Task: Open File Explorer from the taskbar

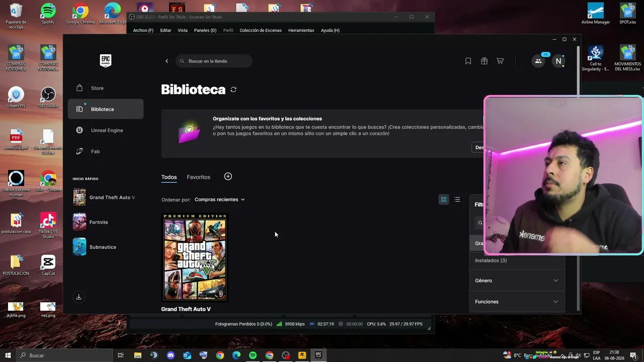Action: [137, 355]
